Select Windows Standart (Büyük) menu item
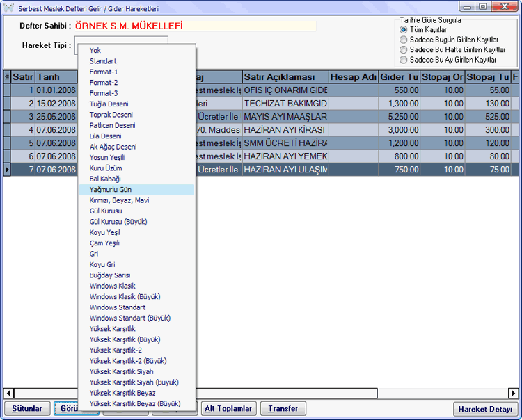This screenshot has width=522, height=420. coord(137,318)
